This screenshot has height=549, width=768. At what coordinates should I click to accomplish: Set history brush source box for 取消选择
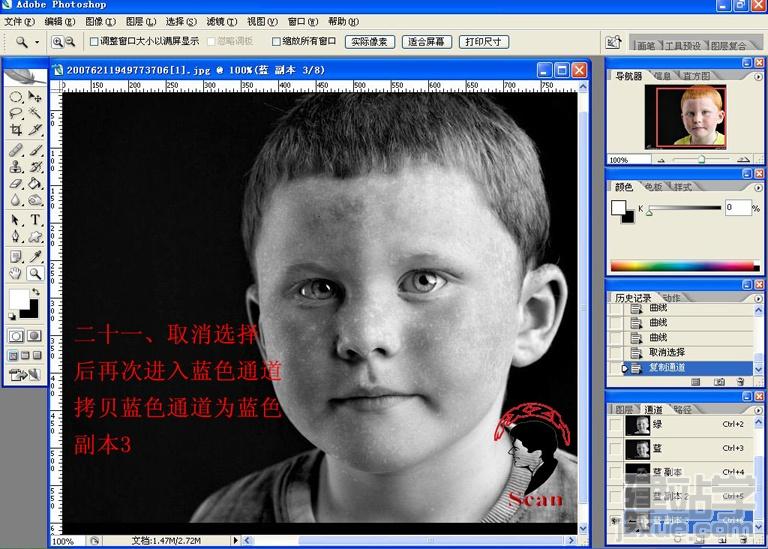point(615,352)
